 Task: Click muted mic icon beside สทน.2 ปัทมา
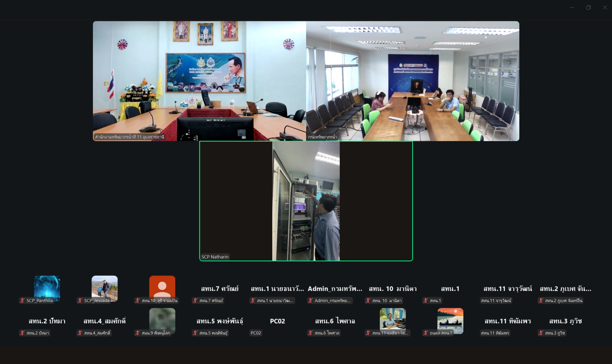click(22, 333)
